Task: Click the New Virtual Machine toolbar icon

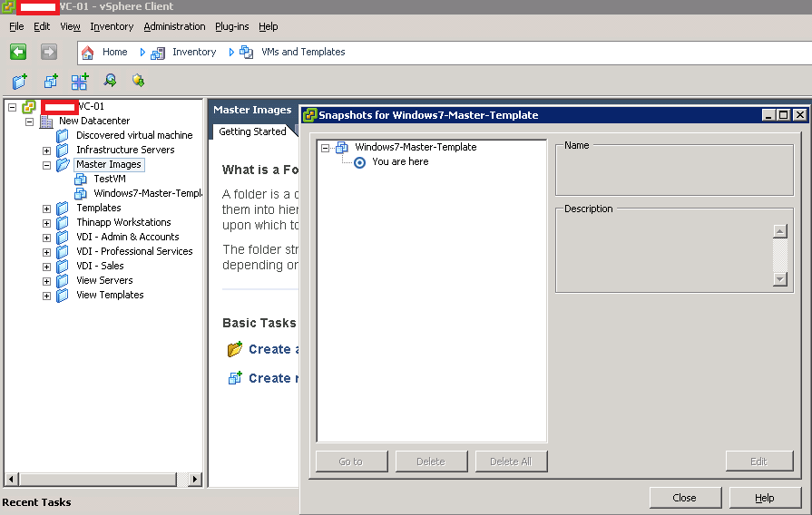Action: [50, 81]
